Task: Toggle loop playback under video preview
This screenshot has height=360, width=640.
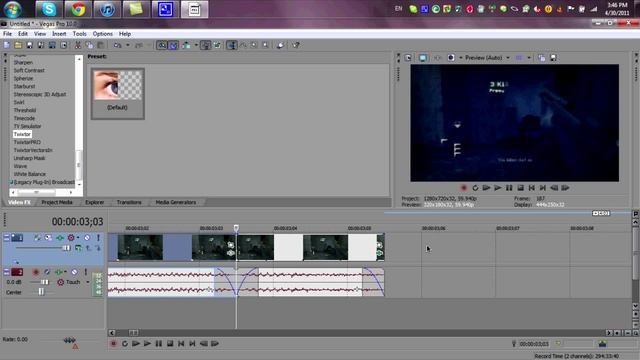Action: (x=475, y=188)
